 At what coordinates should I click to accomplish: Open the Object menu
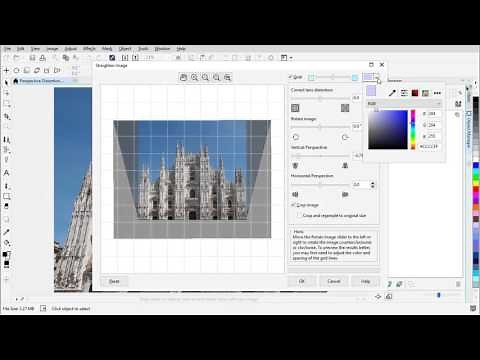pyautogui.click(x=125, y=49)
